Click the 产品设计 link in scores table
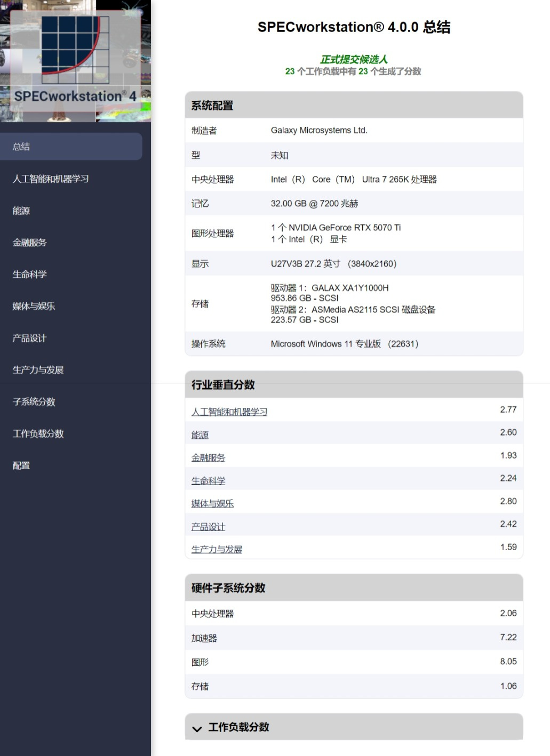550x756 pixels. [209, 526]
